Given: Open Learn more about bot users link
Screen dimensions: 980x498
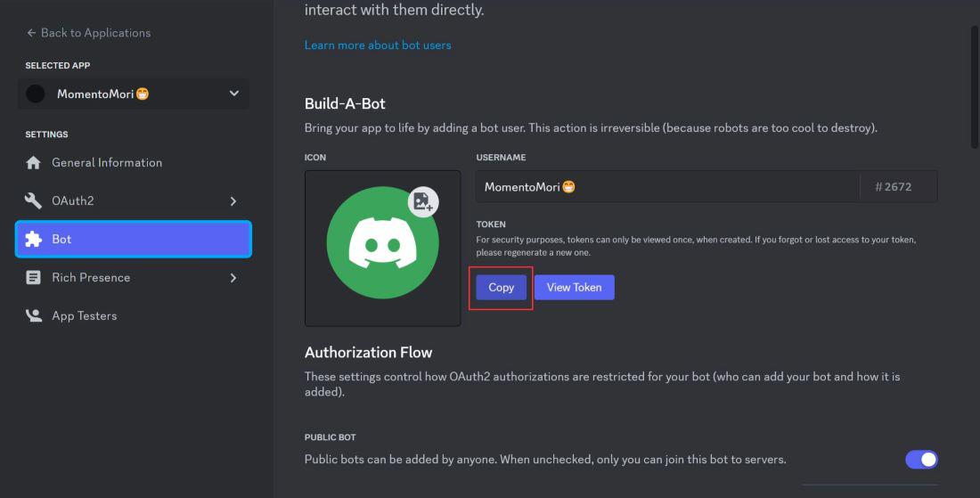Looking at the screenshot, I should tap(378, 45).
